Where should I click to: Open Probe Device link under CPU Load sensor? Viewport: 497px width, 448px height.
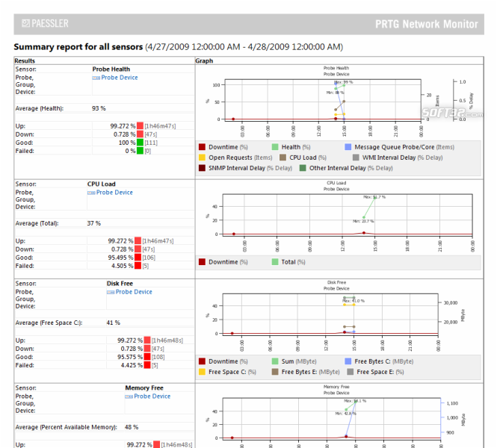tap(114, 193)
